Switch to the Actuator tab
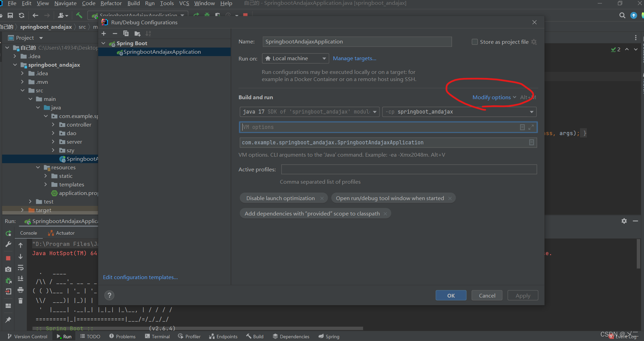 (62, 233)
